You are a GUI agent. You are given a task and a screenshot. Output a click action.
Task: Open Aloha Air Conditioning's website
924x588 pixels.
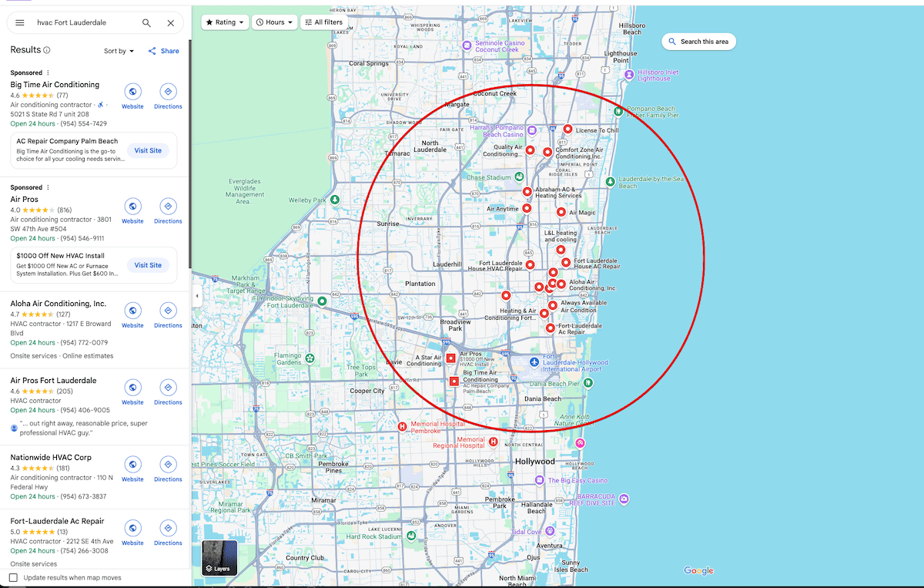tap(132, 311)
